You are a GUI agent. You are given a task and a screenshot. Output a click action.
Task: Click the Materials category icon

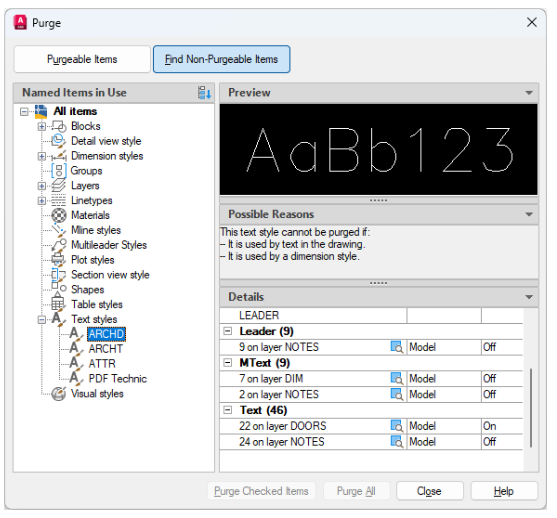[59, 215]
